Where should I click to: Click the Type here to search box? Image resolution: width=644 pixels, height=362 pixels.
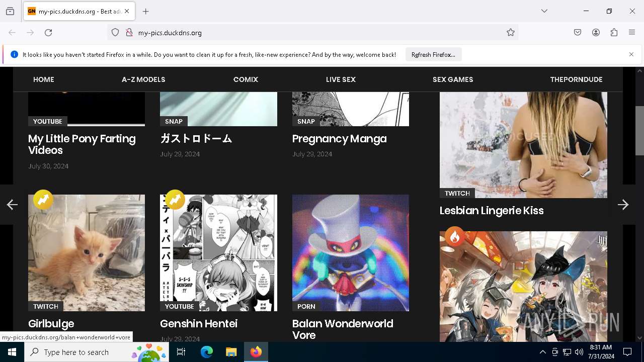[97, 352]
